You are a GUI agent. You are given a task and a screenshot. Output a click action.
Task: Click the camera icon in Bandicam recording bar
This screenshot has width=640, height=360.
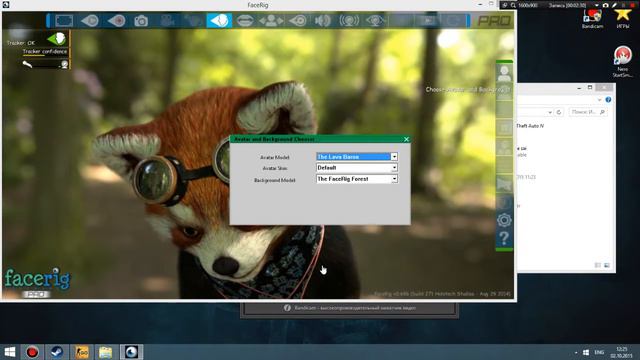coord(605,5)
